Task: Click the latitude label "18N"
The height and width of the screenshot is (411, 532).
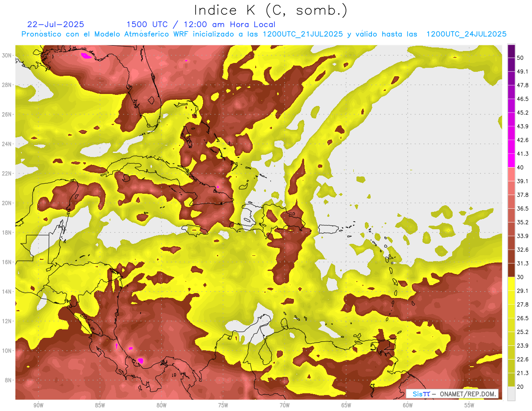Action: [x=7, y=233]
